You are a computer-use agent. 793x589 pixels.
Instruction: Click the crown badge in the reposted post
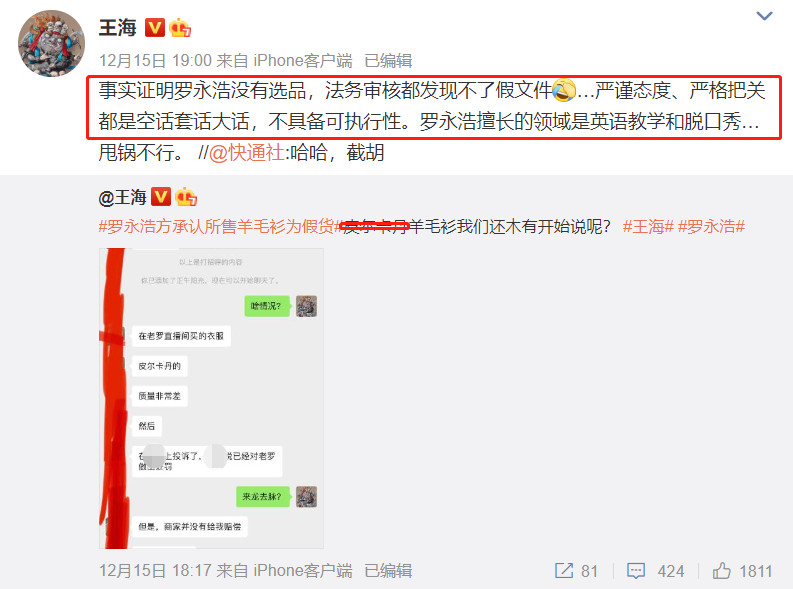tap(186, 197)
